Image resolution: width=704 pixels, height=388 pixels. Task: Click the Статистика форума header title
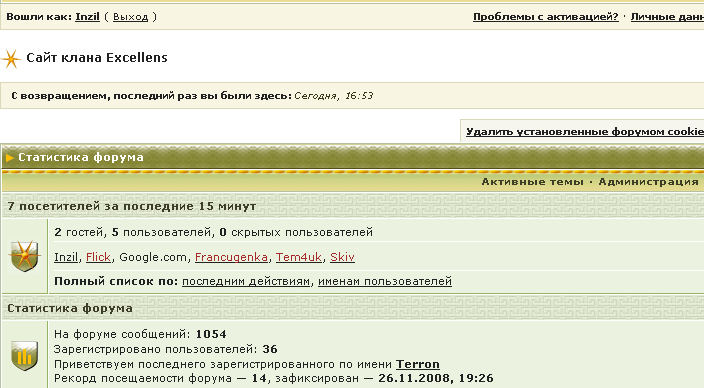pos(81,158)
